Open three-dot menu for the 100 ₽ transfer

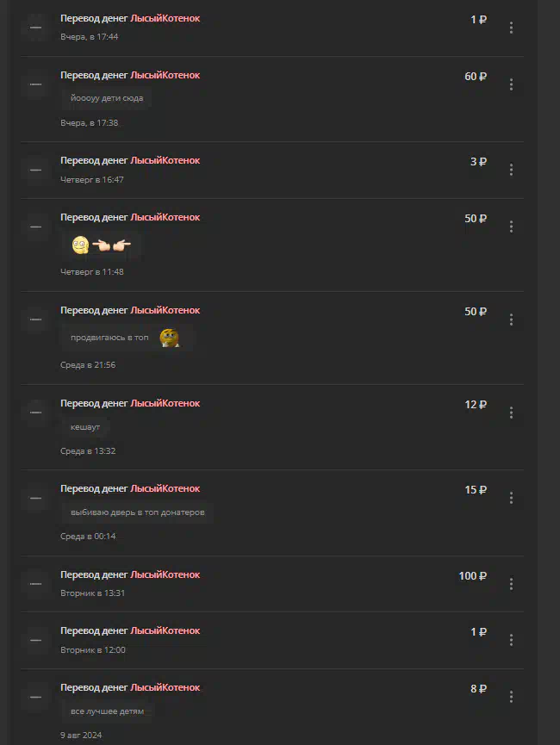tap(511, 584)
